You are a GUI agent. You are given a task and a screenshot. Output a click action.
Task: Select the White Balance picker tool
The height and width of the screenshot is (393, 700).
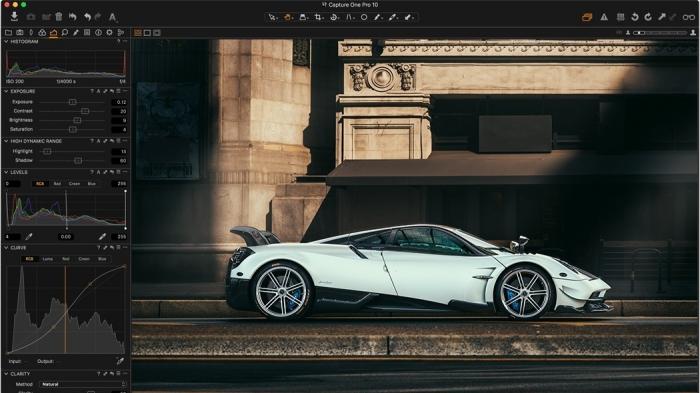393,17
